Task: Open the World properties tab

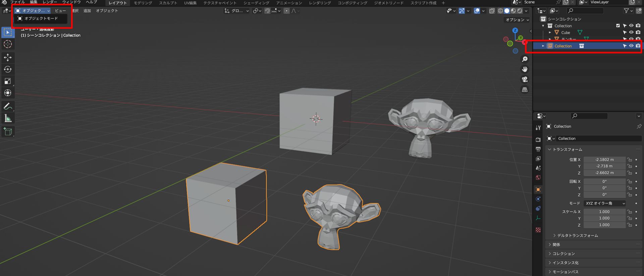Action: tap(538, 178)
